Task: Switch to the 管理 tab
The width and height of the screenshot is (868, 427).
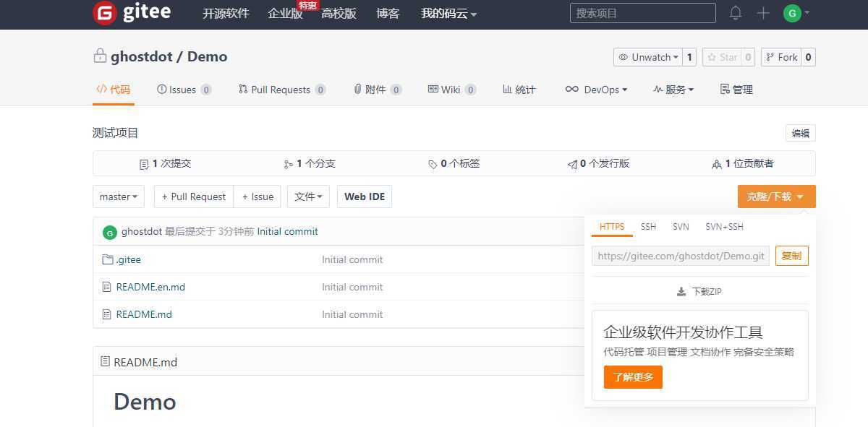Action: [x=736, y=90]
